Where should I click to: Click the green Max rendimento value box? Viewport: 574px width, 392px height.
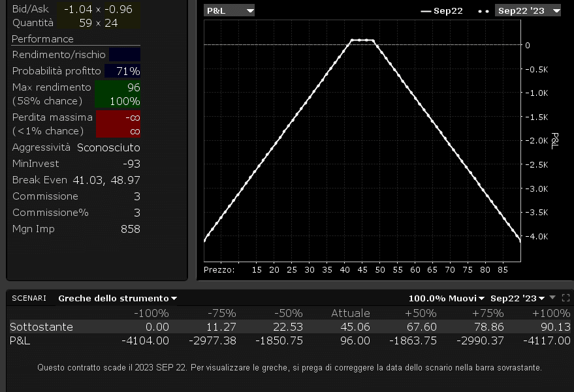click(x=118, y=94)
